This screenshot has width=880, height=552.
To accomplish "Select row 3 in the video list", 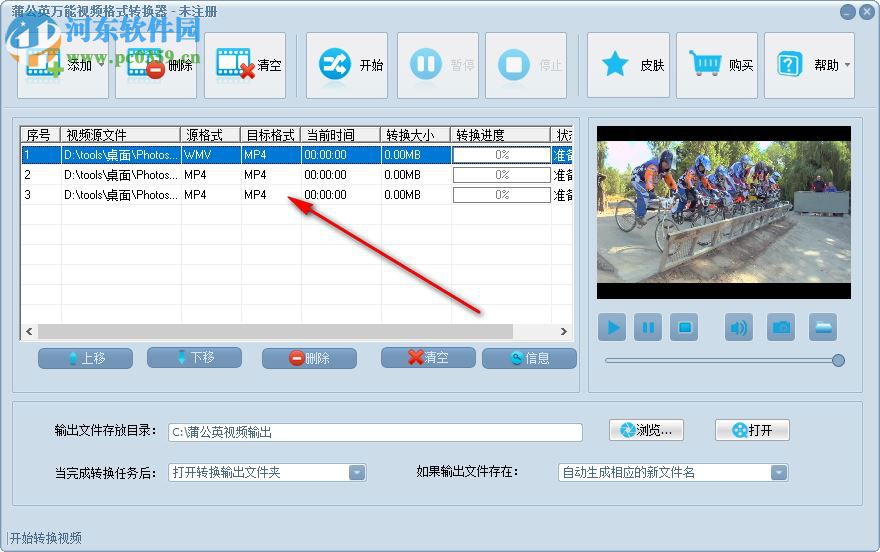I will coord(296,195).
